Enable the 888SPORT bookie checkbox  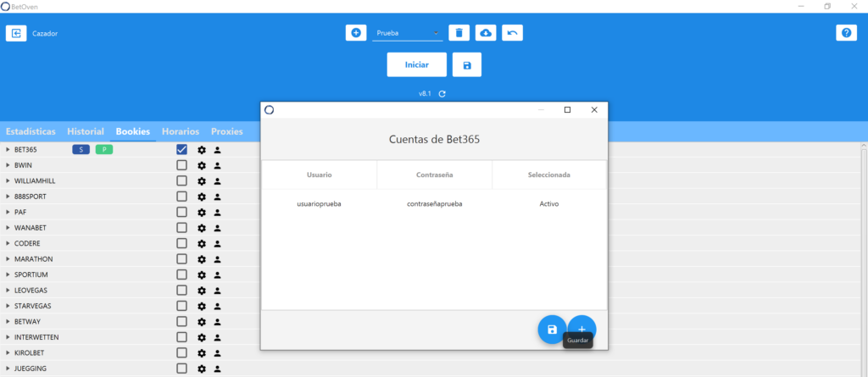181,197
